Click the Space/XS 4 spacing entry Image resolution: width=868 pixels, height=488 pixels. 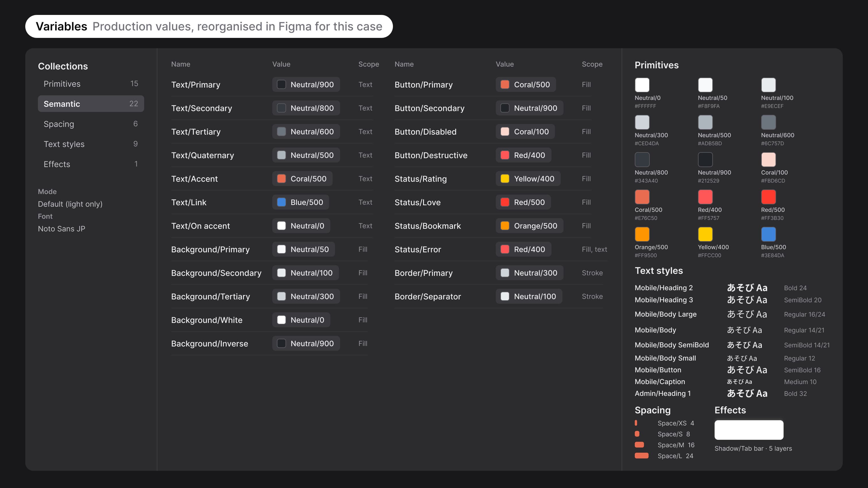click(x=664, y=423)
